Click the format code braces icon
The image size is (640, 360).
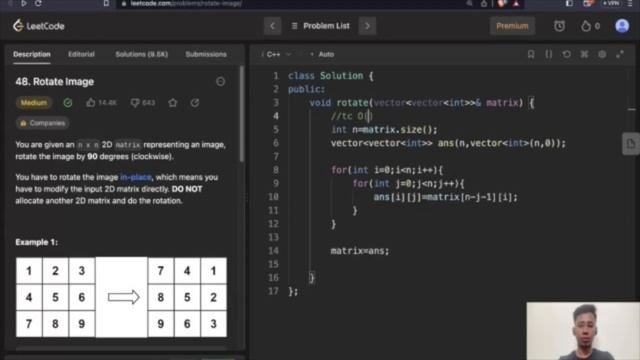pos(549,54)
